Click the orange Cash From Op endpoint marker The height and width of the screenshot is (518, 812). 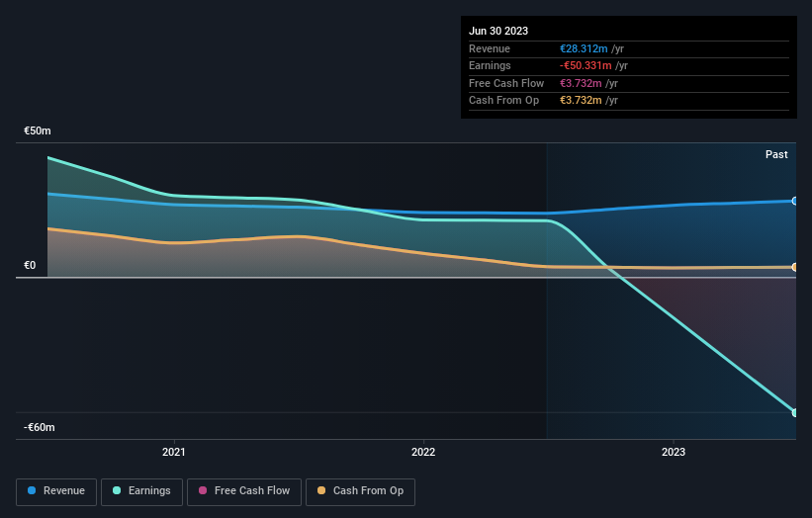click(x=795, y=267)
